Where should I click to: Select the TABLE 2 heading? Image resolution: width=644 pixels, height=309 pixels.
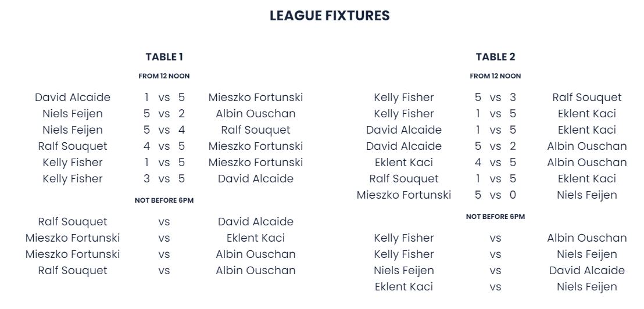pos(495,57)
